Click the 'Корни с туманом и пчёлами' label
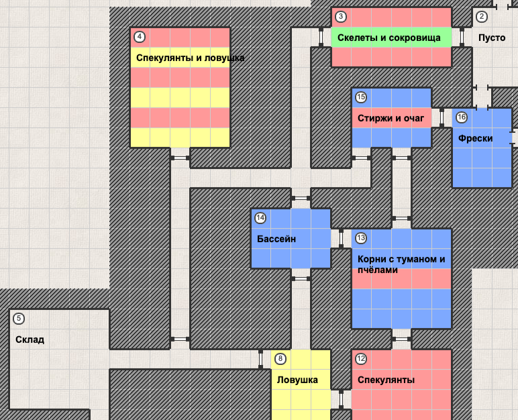This screenshot has width=518, height=420. [401, 264]
